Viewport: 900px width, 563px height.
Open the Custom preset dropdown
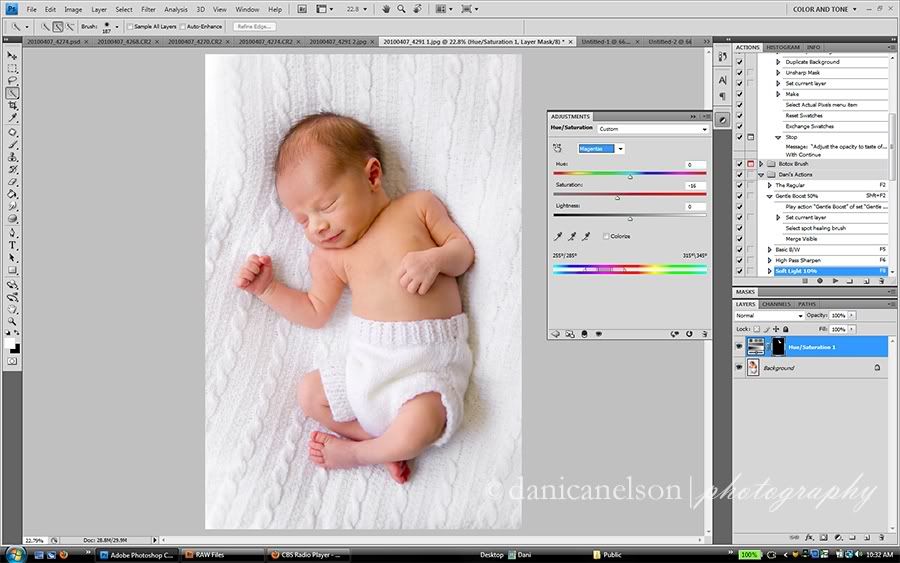[x=653, y=129]
